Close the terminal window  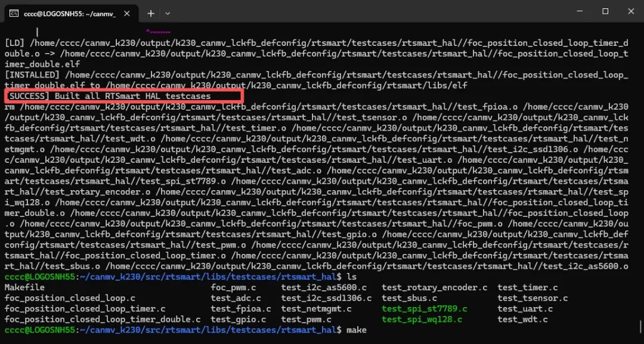pyautogui.click(x=631, y=11)
